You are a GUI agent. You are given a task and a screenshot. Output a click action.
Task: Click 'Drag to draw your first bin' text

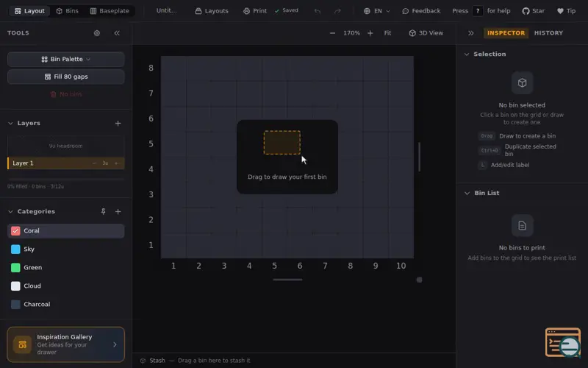click(287, 177)
